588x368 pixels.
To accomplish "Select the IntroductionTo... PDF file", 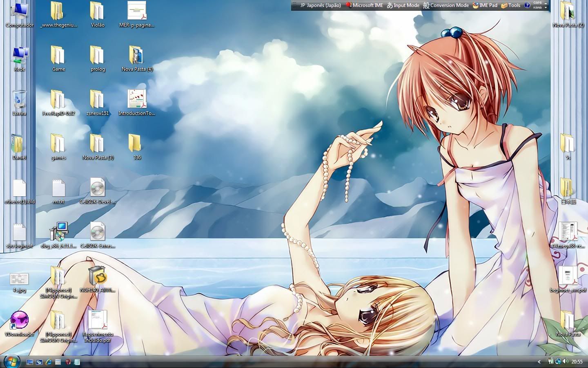I will [x=137, y=103].
